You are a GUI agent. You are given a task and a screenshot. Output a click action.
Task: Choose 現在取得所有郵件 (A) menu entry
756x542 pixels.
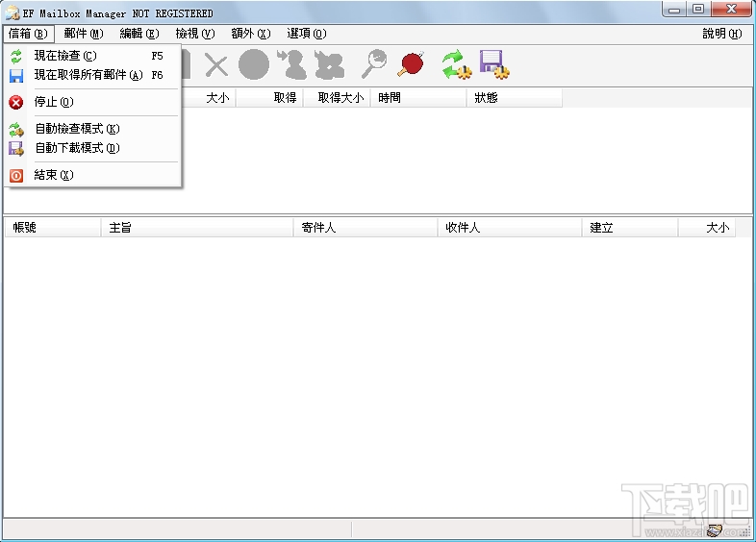(x=92, y=75)
